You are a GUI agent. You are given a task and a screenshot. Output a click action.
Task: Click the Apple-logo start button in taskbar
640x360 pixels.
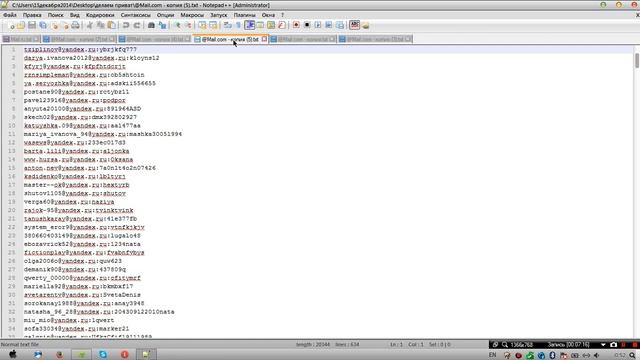click(x=13, y=354)
